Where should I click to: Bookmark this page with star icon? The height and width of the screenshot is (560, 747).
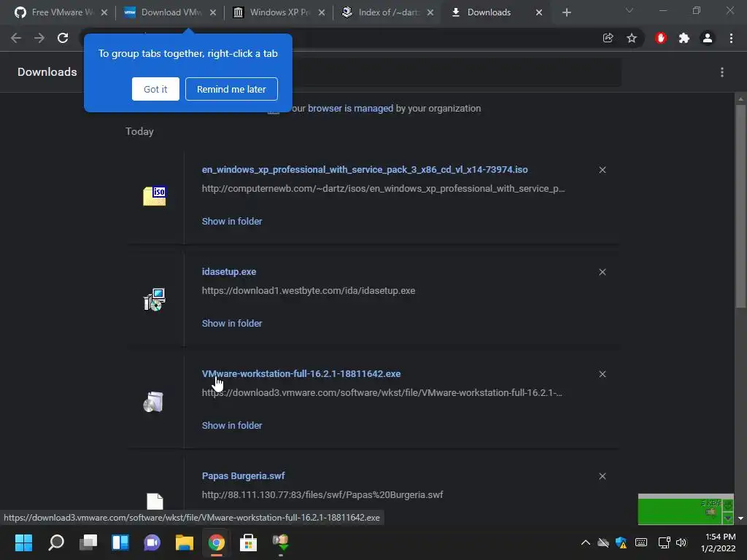click(632, 38)
